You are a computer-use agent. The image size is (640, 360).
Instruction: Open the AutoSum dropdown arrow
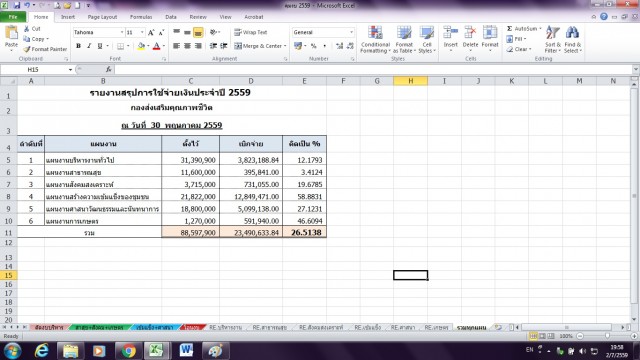coord(540,29)
